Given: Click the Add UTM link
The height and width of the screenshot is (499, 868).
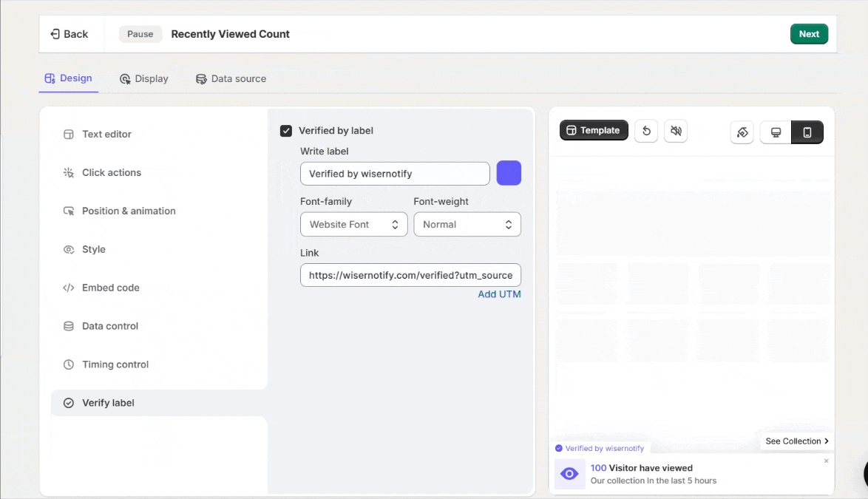Looking at the screenshot, I should click(x=499, y=294).
